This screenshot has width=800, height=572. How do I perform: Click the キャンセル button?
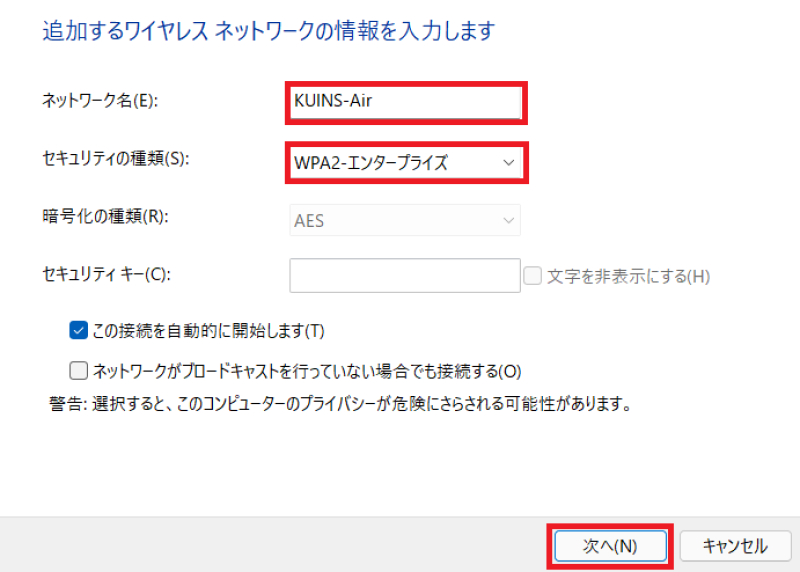click(x=735, y=546)
